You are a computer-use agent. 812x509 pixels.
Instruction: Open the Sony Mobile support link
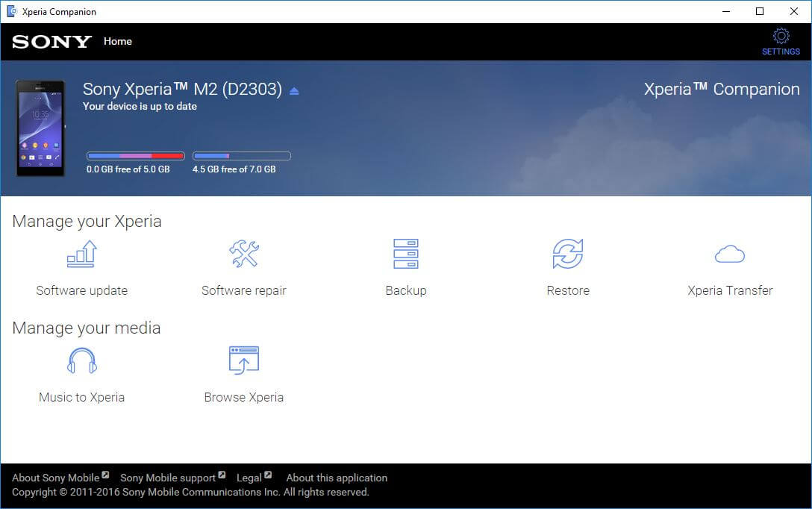[x=168, y=478]
